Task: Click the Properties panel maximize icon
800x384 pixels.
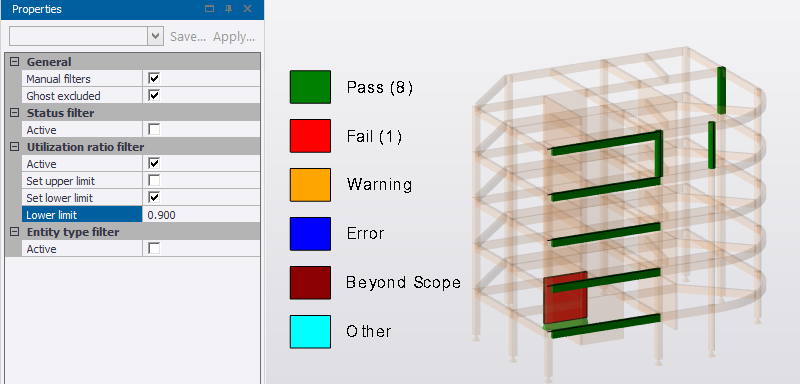Action: (209, 9)
